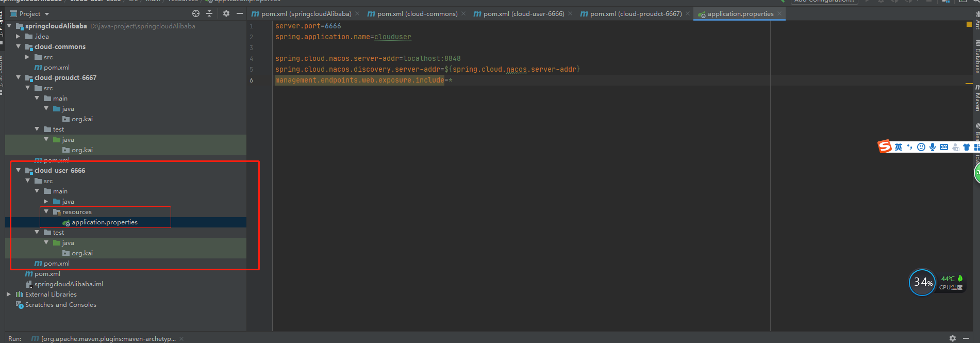Viewport: 980px width, 343px height.
Task: Click the cloud-commons module folder icon
Action: coord(29,47)
